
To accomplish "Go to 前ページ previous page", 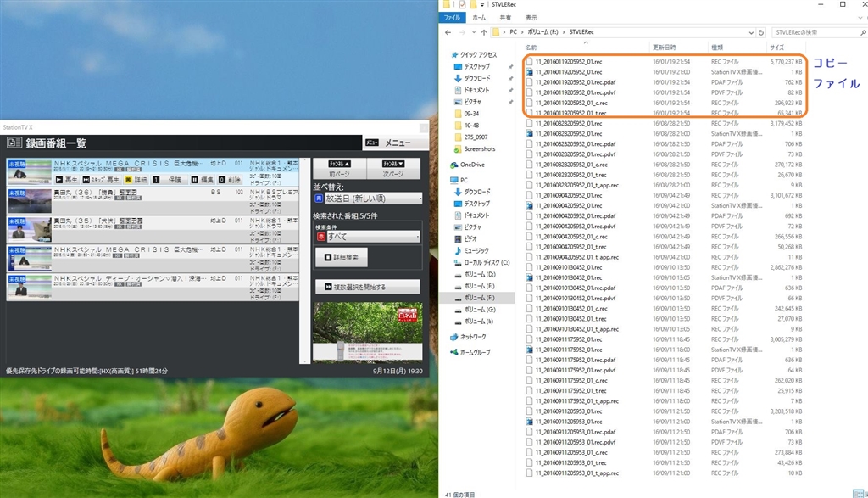I will (339, 168).
